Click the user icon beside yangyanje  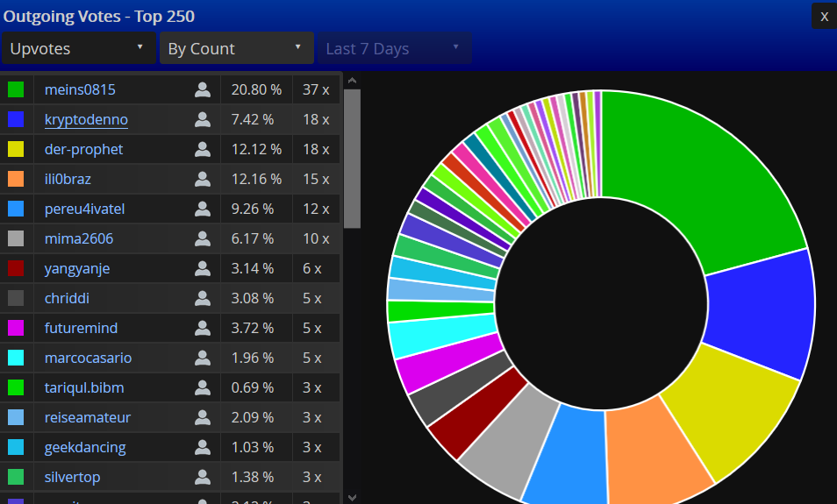pyautogui.click(x=203, y=268)
